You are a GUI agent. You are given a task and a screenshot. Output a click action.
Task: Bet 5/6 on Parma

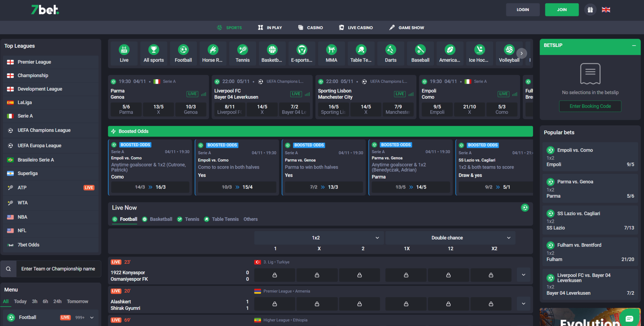126,110
